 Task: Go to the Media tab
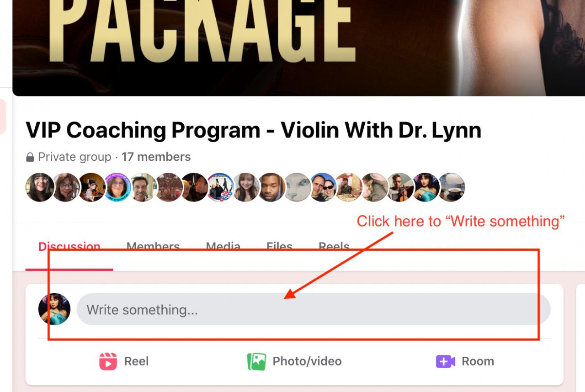[x=223, y=247]
